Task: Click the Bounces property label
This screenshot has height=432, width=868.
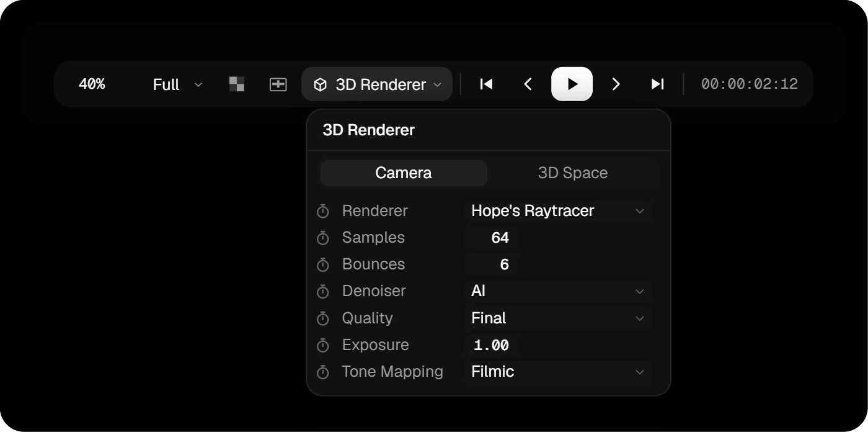Action: (373, 264)
